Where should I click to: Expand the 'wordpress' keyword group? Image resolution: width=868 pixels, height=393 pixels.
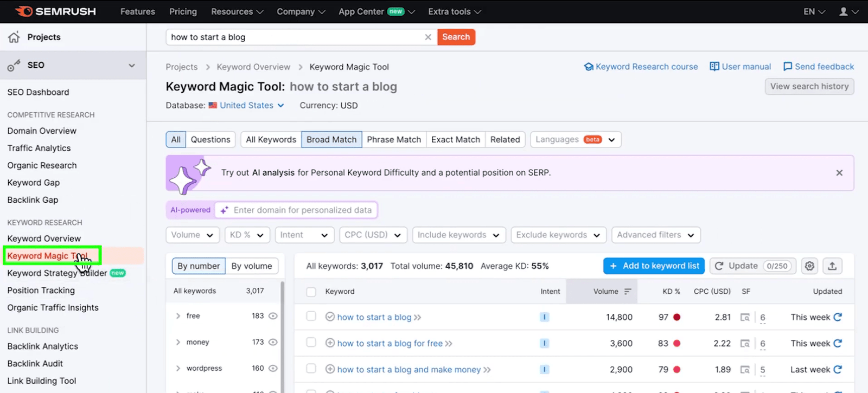[x=178, y=368]
